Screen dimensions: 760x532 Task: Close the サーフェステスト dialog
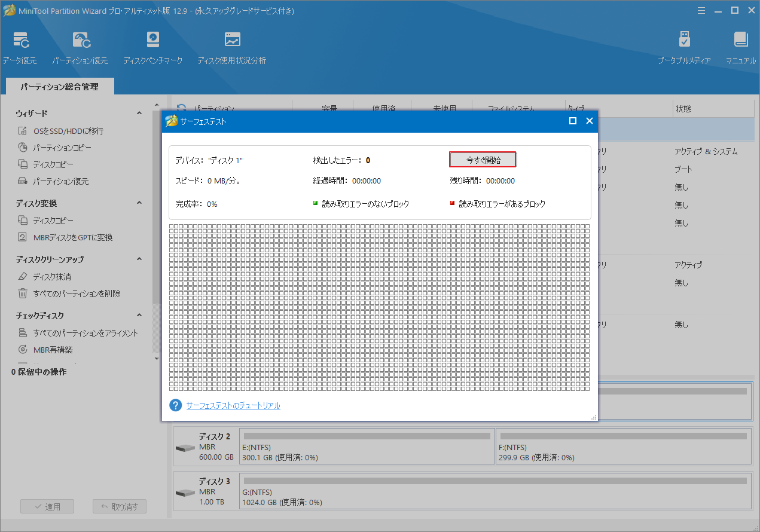point(589,121)
